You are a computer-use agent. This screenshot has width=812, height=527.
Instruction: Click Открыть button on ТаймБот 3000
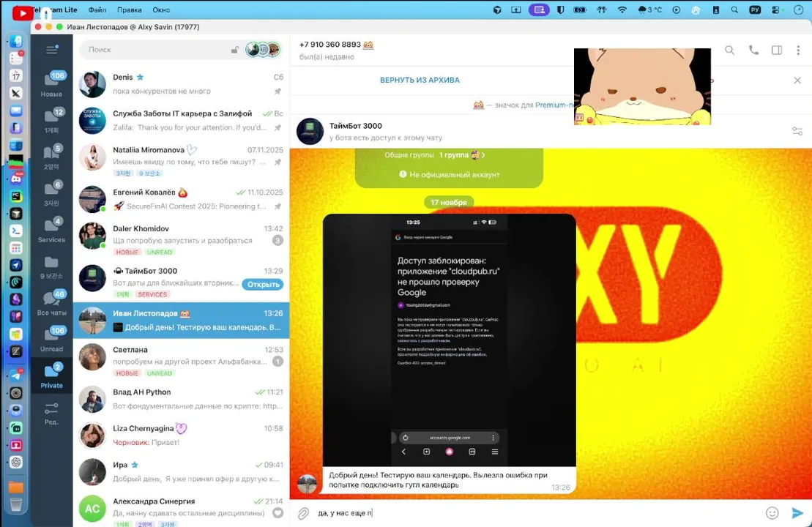coord(263,284)
